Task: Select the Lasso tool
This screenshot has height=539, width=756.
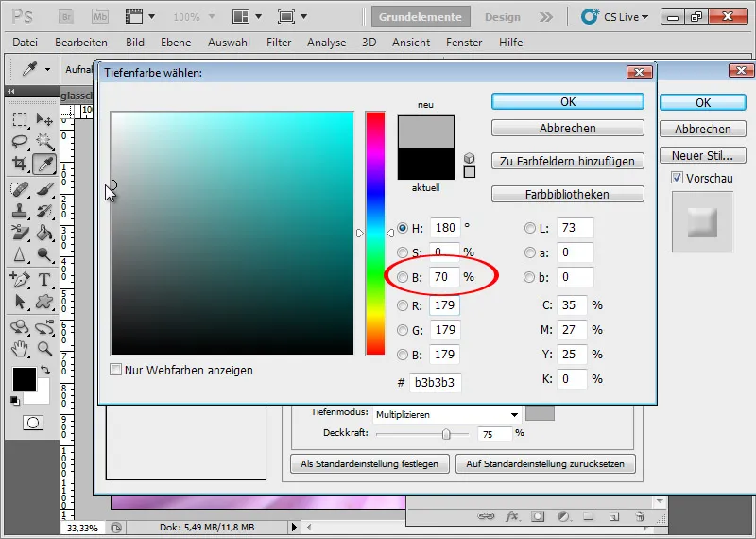Action: pyautogui.click(x=20, y=142)
